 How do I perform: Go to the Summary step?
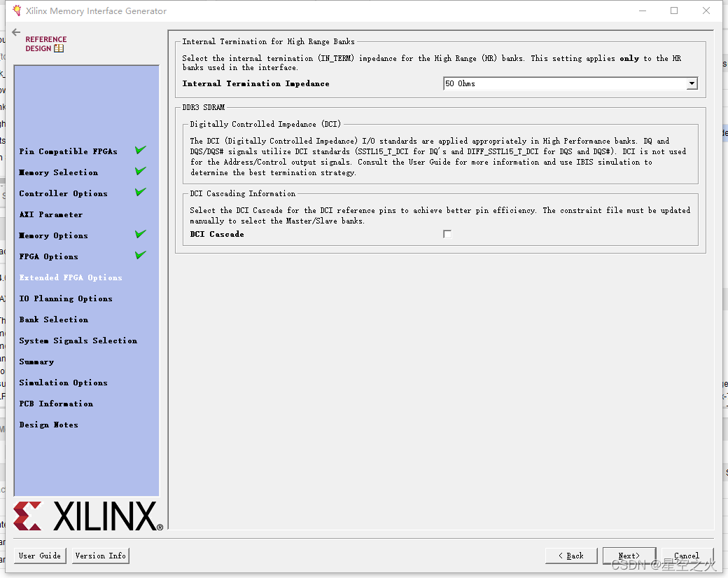pyautogui.click(x=36, y=362)
